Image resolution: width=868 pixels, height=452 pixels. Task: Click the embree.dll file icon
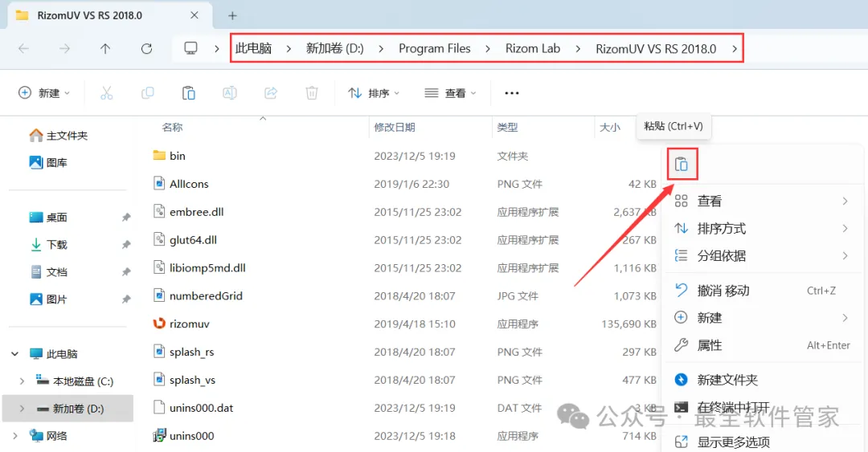pyautogui.click(x=159, y=211)
